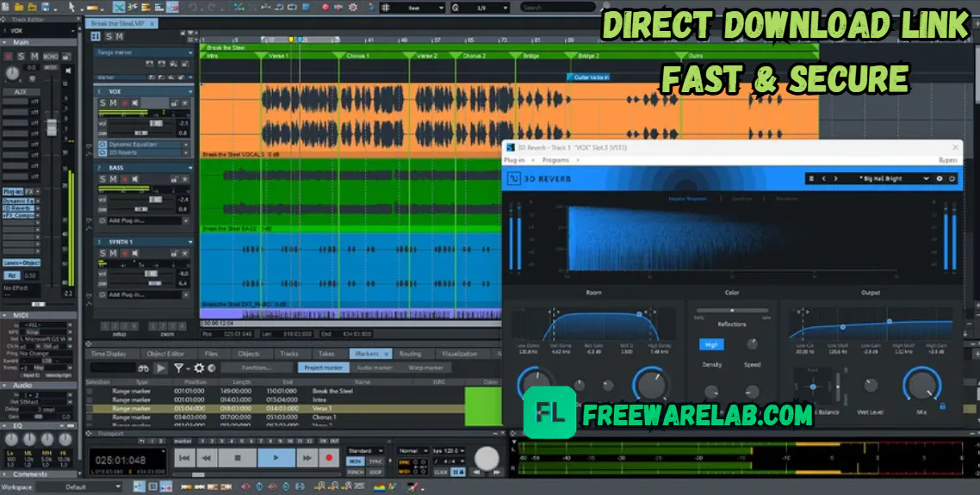Open the Routing tab
The height and width of the screenshot is (495, 980).
pyautogui.click(x=410, y=354)
